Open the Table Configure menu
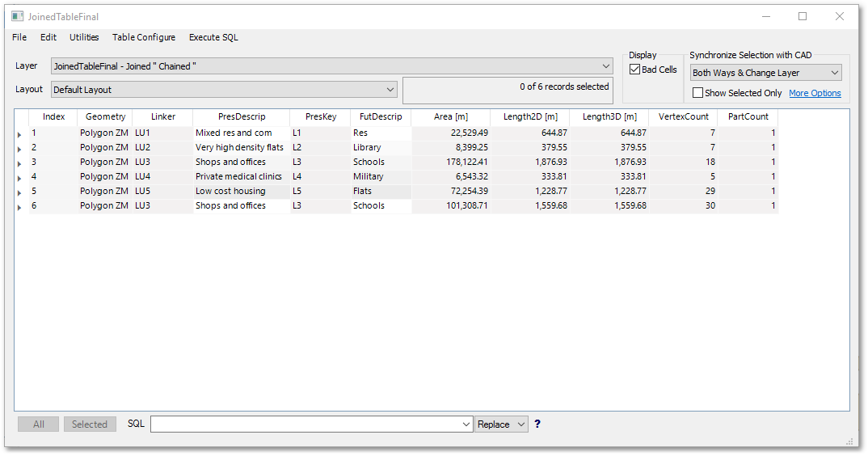This screenshot has height=456, width=868. point(144,37)
